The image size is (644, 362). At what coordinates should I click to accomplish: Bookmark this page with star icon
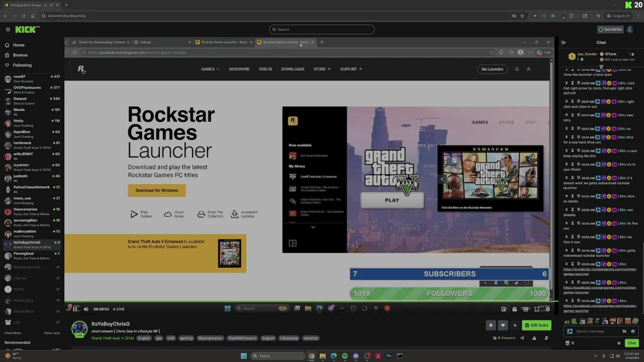[x=522, y=16]
